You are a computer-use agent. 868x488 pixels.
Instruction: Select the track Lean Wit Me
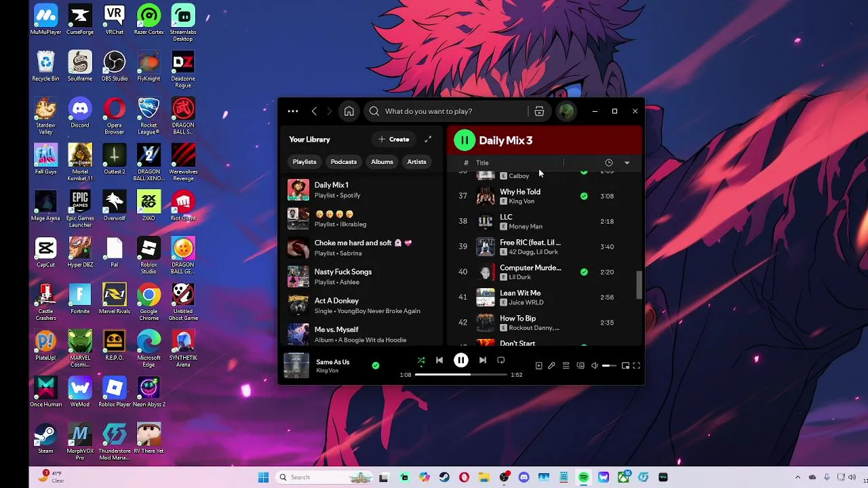[542, 298]
